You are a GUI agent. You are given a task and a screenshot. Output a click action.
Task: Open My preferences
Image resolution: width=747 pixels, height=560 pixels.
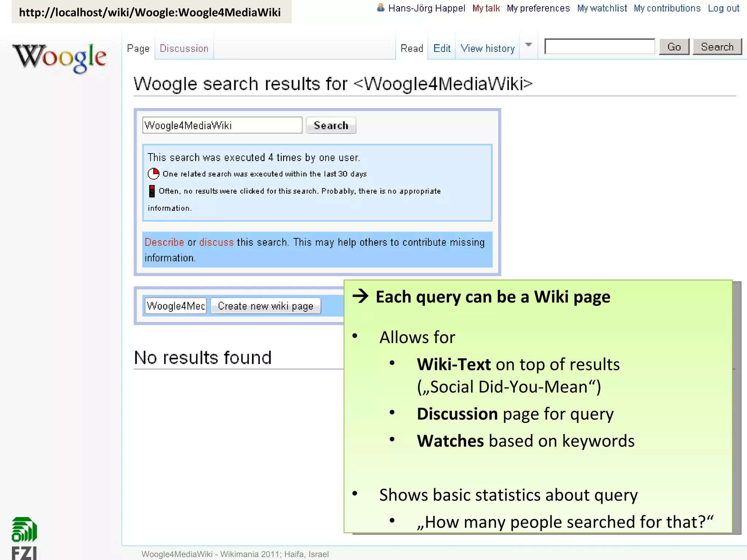538,8
